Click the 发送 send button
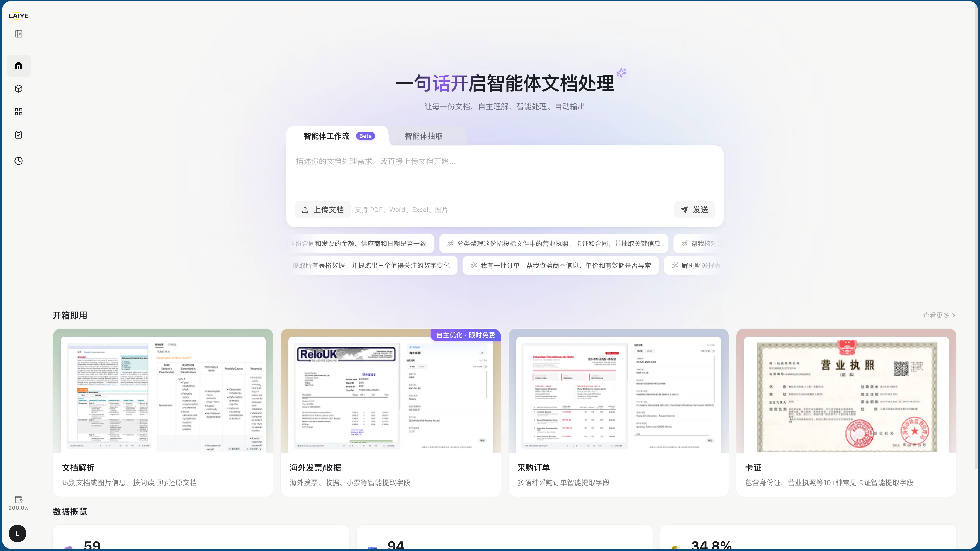 click(694, 210)
